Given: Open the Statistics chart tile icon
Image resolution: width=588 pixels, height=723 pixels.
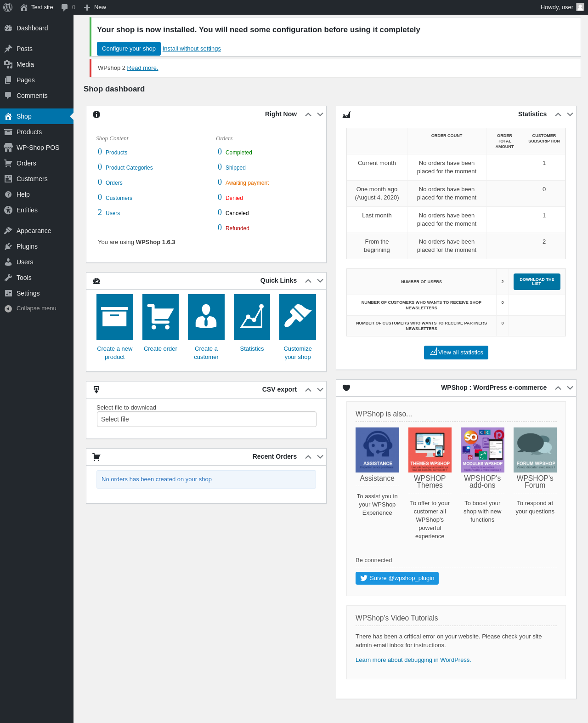Looking at the screenshot, I should pos(252,317).
